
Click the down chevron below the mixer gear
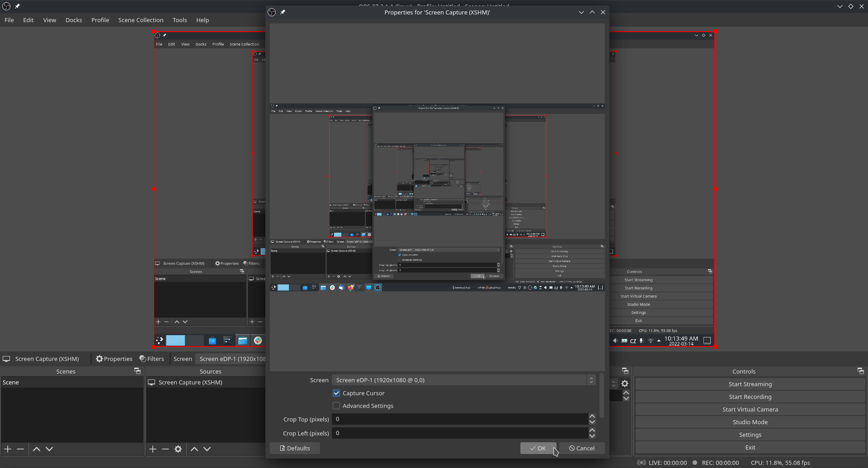(626, 398)
